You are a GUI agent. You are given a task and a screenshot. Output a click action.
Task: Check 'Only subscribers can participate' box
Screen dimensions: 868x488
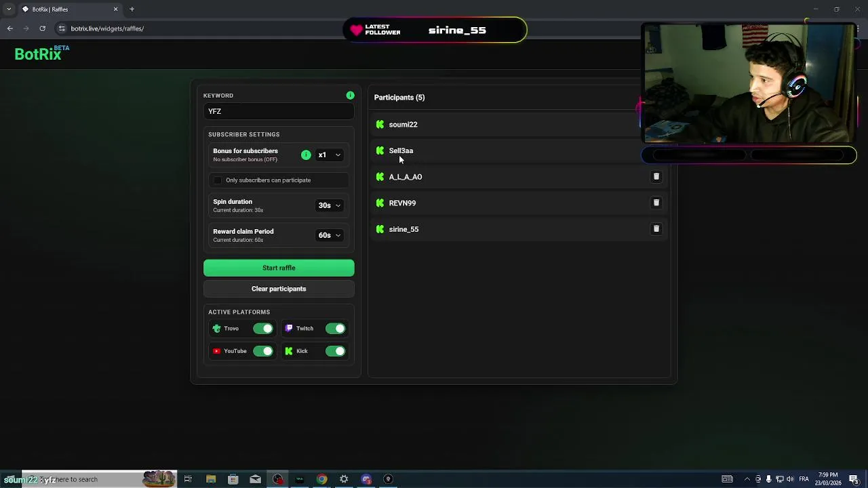point(217,180)
